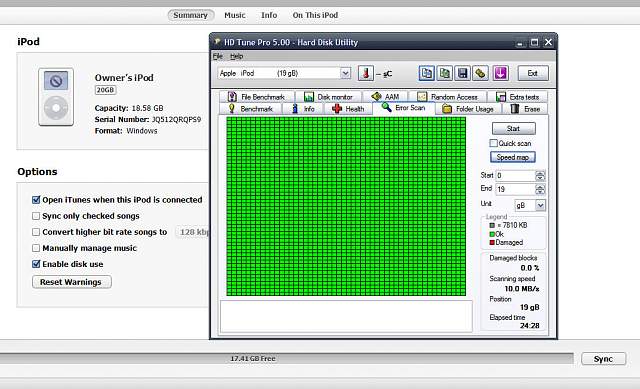Click the Start position input field
This screenshot has height=389, width=640.
516,176
